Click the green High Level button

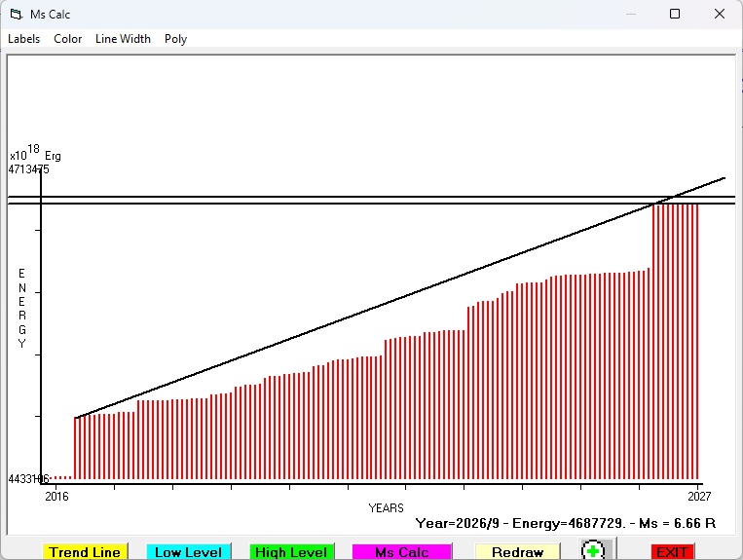pos(291,552)
